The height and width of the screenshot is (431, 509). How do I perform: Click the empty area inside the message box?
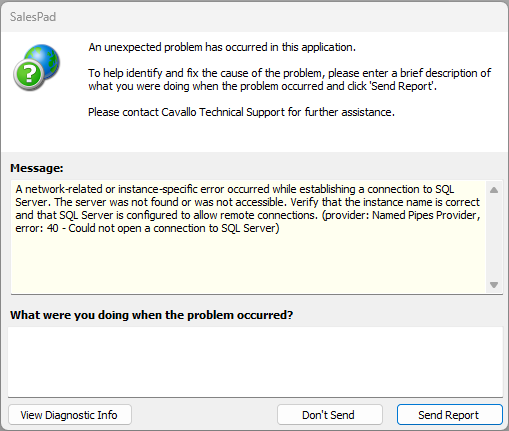(248, 263)
